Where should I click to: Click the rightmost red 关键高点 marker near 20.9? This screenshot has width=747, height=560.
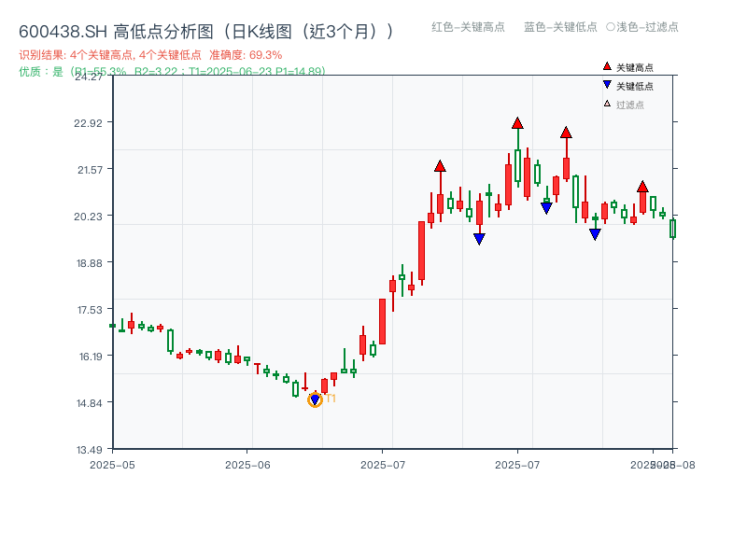pyautogui.click(x=642, y=187)
